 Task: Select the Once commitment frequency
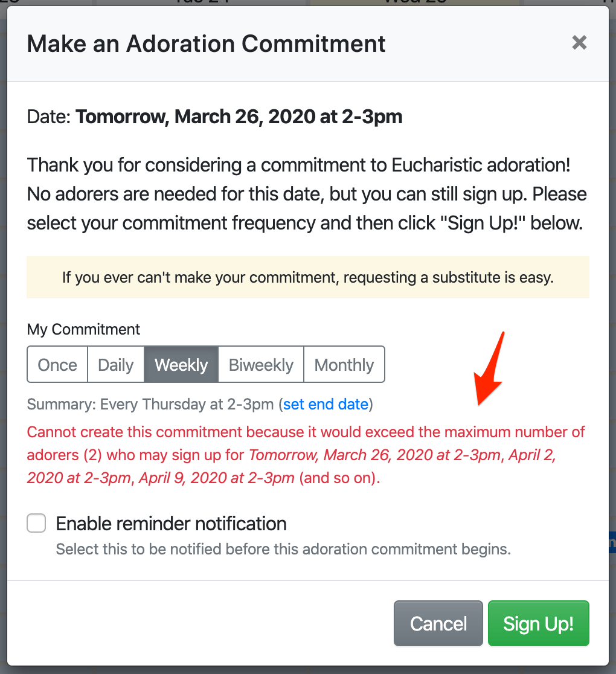coord(57,364)
